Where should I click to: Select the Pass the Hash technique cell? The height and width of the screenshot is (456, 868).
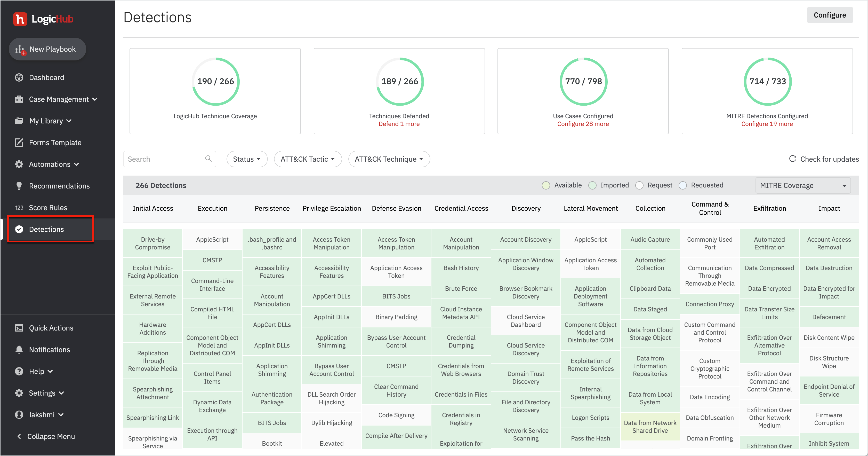pyautogui.click(x=590, y=438)
